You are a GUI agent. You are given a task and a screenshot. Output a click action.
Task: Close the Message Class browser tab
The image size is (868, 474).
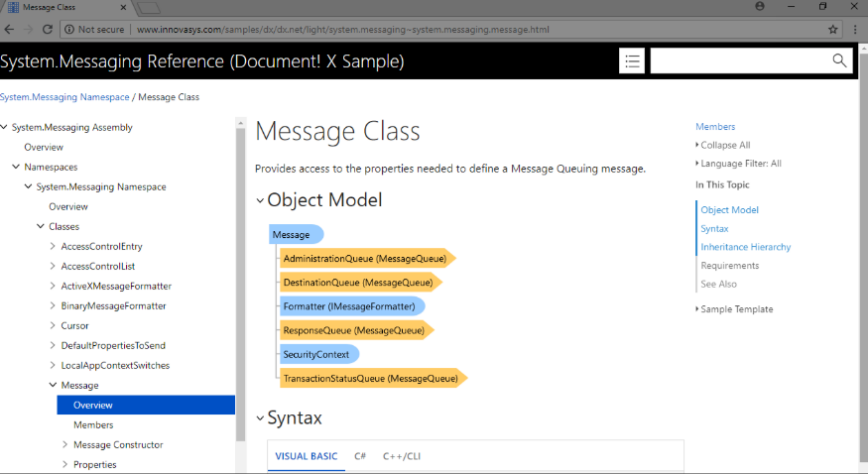pyautogui.click(x=123, y=7)
